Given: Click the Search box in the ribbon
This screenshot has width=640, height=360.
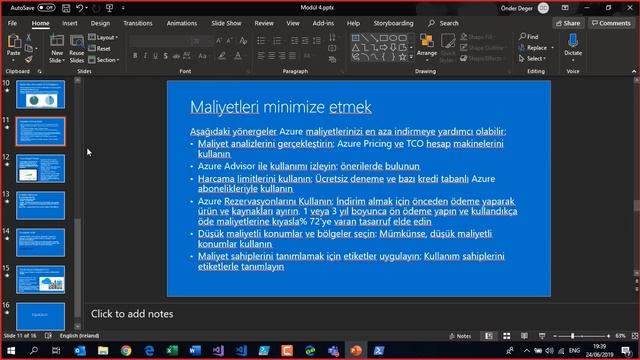Looking at the screenshot, I should (444, 23).
